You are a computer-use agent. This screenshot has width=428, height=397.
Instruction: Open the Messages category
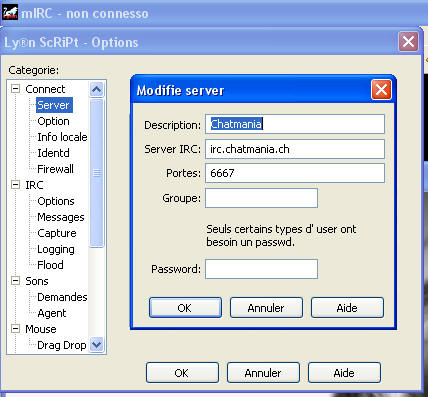pyautogui.click(x=61, y=217)
